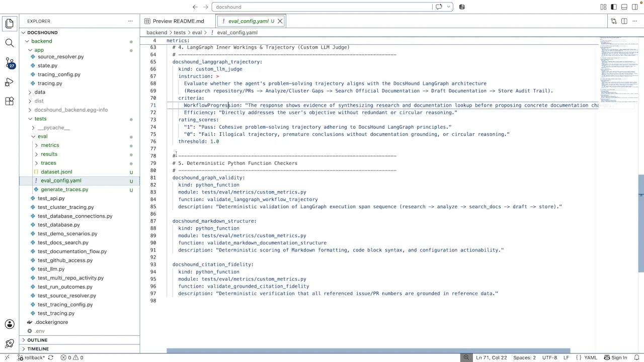This screenshot has width=644, height=362.
Task: Open the Extensions view
Action: tap(10, 101)
